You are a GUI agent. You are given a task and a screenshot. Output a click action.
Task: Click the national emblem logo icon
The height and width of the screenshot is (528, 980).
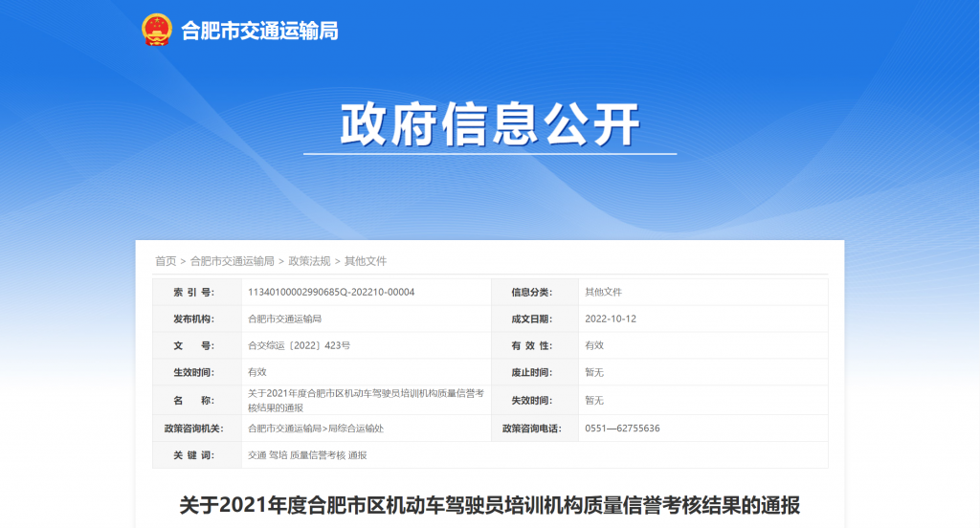coord(156,30)
